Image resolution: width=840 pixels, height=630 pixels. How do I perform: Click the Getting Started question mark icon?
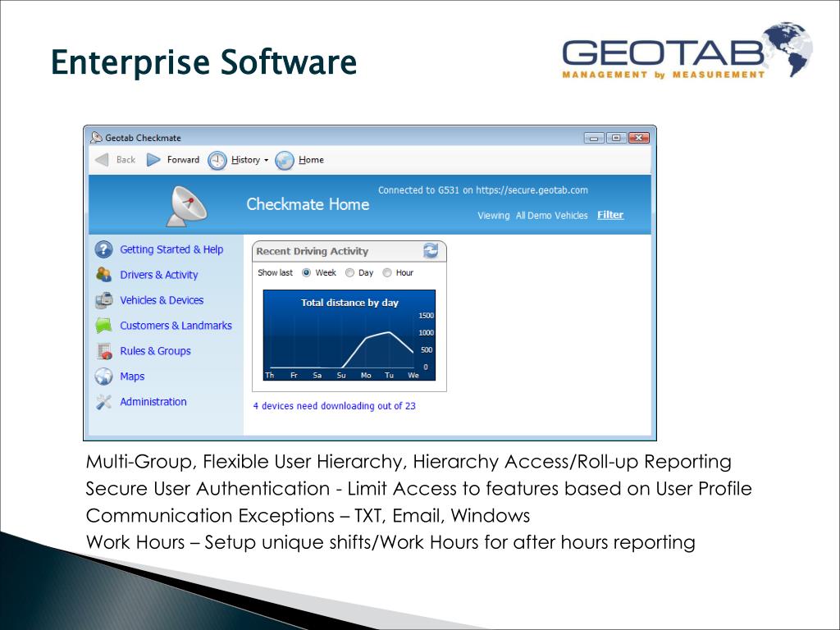104,249
